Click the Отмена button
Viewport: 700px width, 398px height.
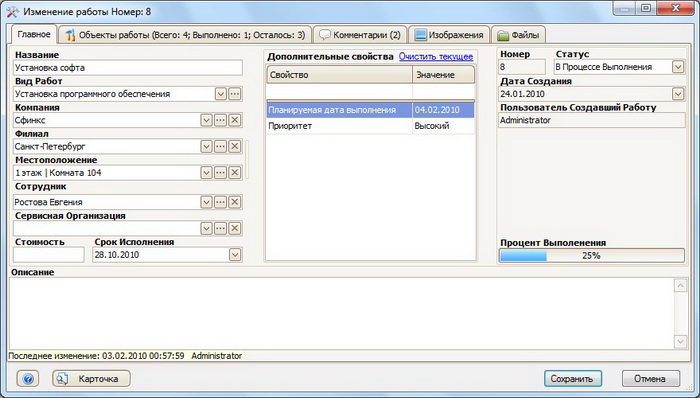[650, 379]
